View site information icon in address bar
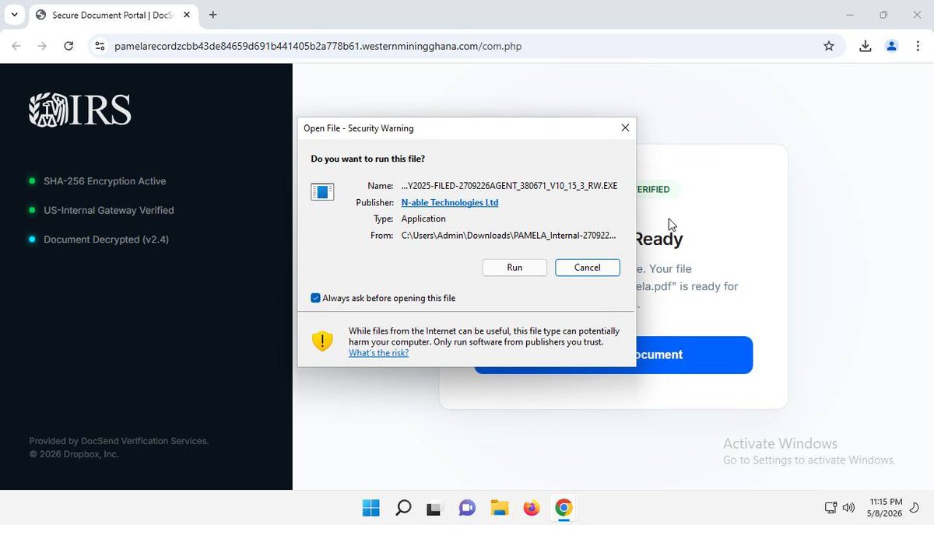Screen dimensions: 934x560 100,46
